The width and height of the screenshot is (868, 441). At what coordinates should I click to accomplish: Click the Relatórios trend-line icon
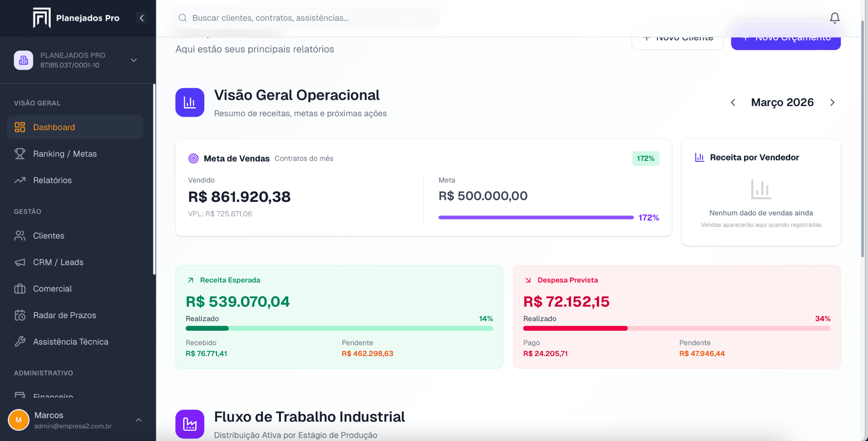click(x=20, y=180)
